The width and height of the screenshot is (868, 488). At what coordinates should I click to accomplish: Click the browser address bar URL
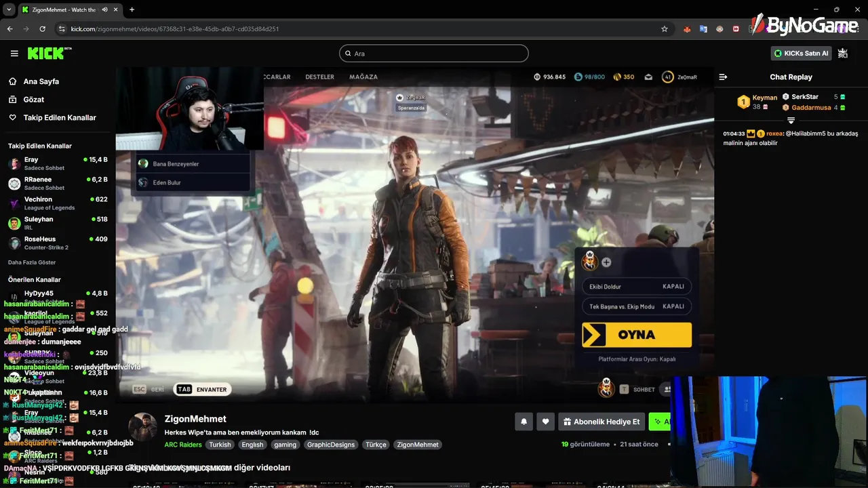tap(175, 29)
